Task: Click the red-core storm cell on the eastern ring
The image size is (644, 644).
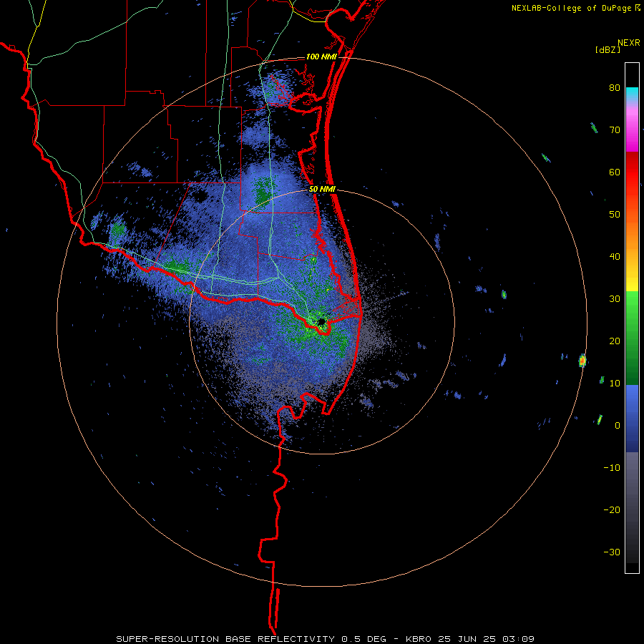Action: [x=582, y=361]
